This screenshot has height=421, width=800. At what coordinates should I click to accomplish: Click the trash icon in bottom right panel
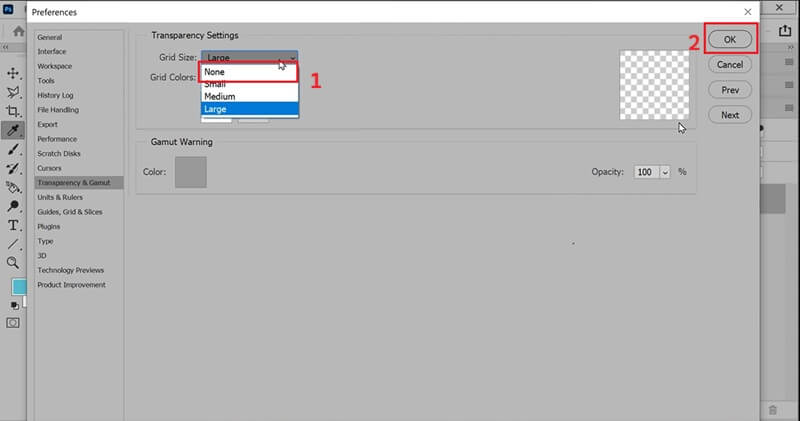(772, 410)
